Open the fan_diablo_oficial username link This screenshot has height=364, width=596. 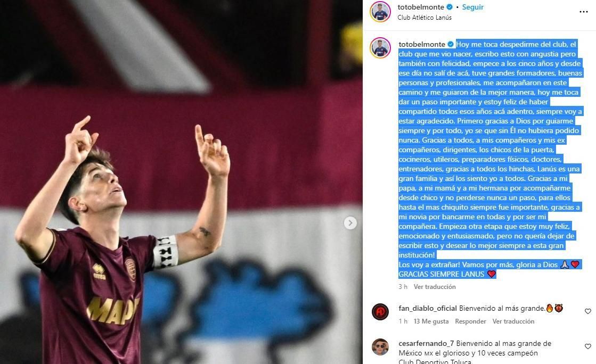pyautogui.click(x=428, y=308)
